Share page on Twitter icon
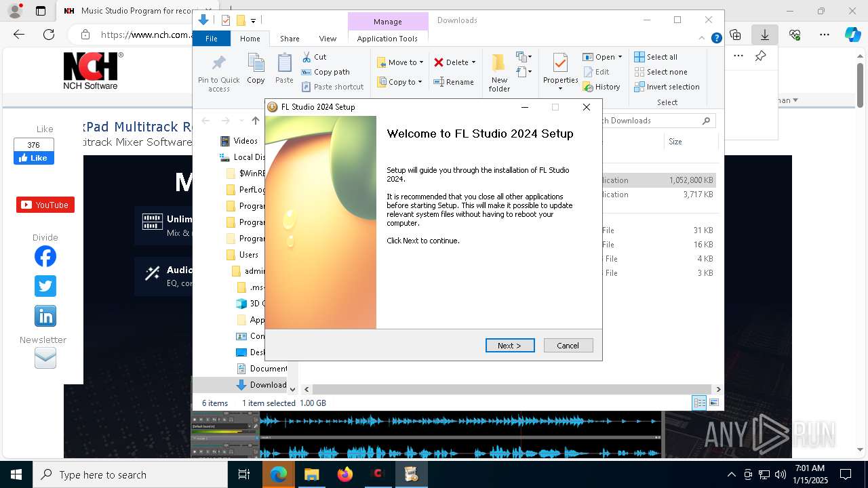 (45, 286)
